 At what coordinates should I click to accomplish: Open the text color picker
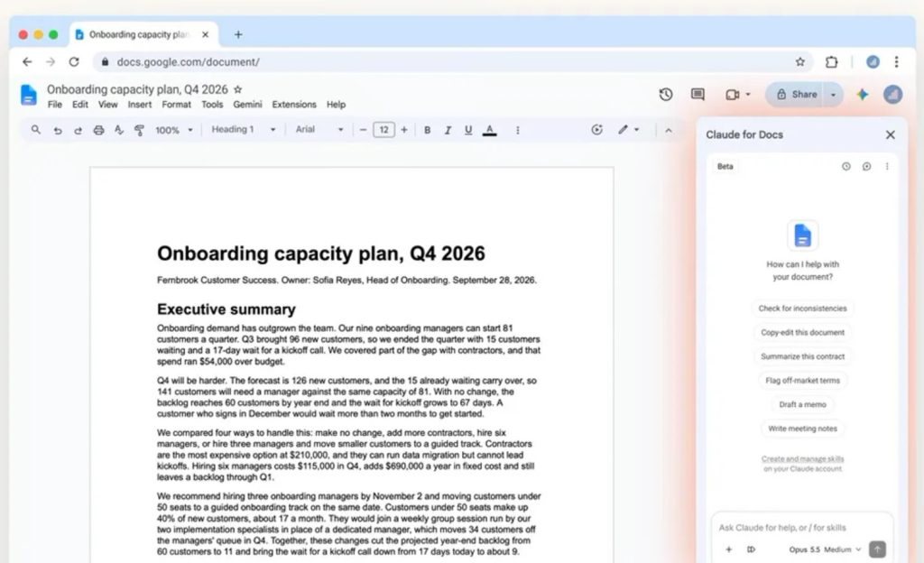[489, 130]
